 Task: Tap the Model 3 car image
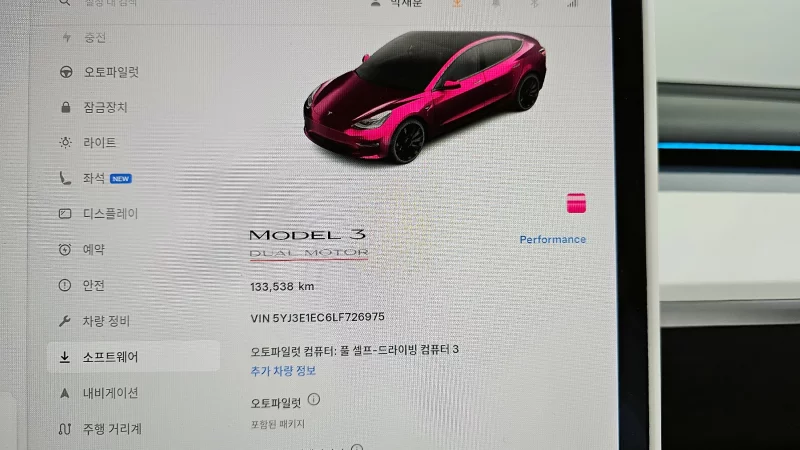pyautogui.click(x=424, y=96)
